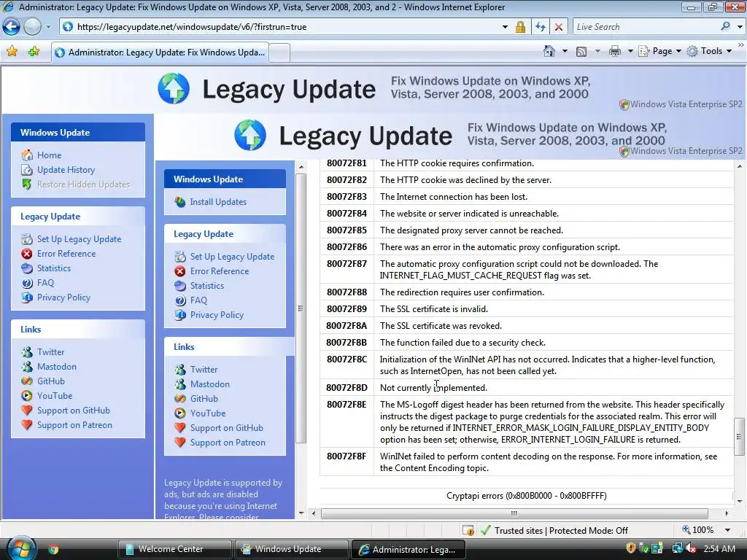
Task: Switch to Windows Update taskbar button
Action: click(x=291, y=549)
